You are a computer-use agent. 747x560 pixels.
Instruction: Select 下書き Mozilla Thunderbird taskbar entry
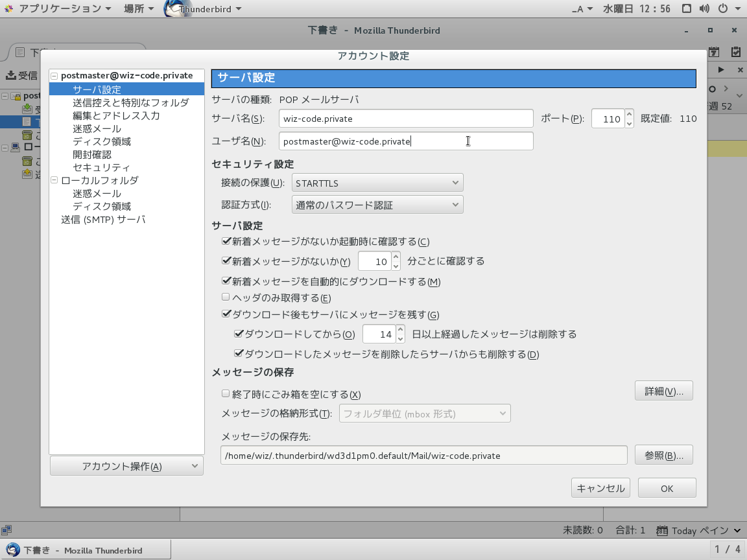86,550
